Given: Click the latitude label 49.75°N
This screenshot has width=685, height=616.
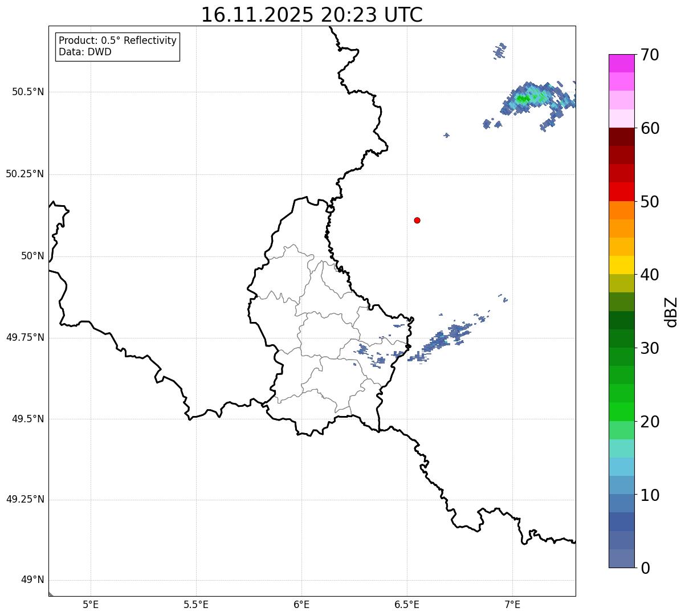Looking at the screenshot, I should (x=25, y=337).
